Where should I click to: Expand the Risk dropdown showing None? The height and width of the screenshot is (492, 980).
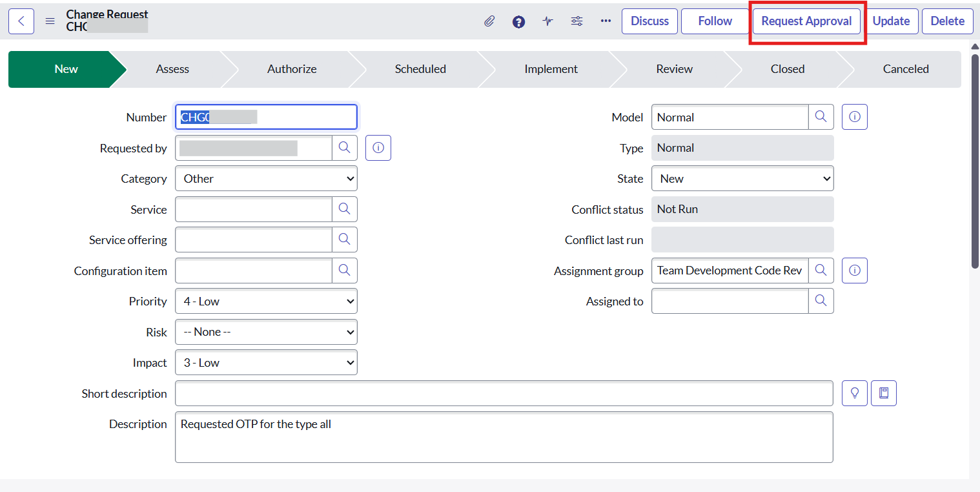click(266, 332)
